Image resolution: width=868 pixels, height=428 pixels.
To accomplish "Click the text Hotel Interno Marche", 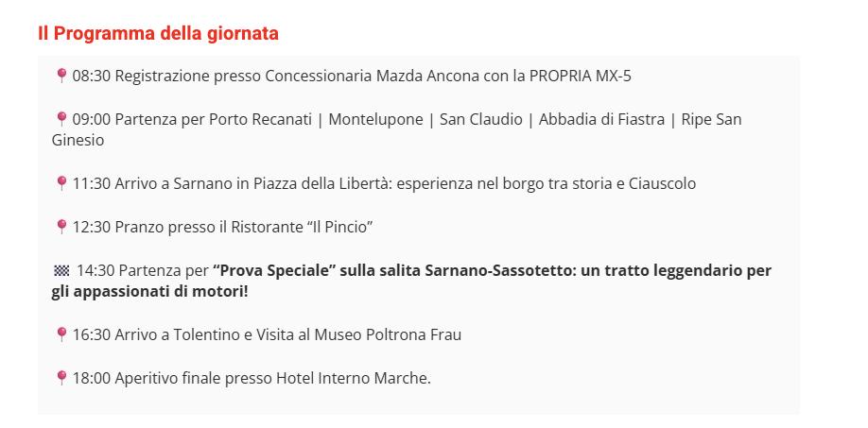I will (353, 378).
